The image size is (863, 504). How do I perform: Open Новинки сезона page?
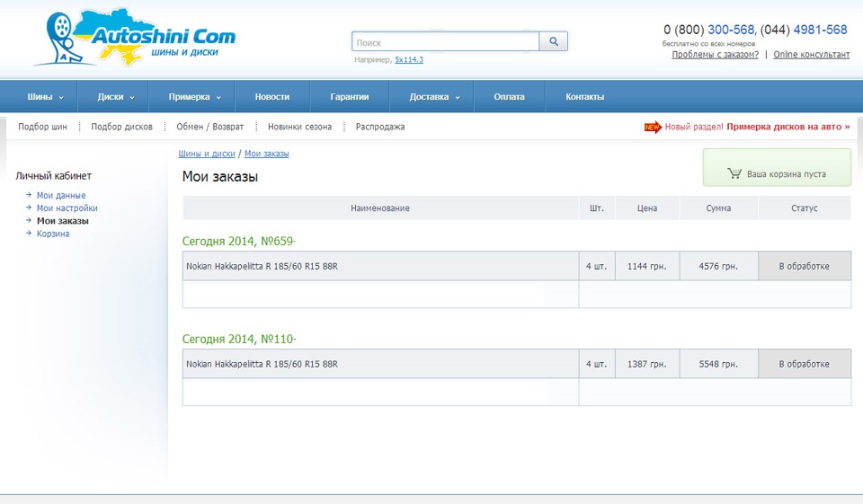[x=299, y=127]
